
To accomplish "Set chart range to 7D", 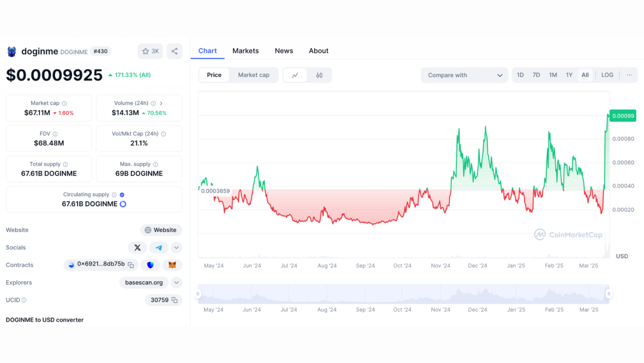I will click(536, 75).
